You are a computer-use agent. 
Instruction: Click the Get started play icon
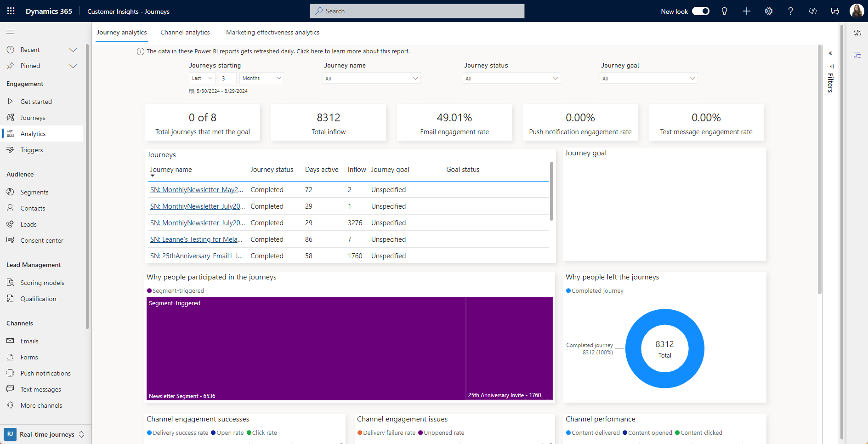point(10,101)
